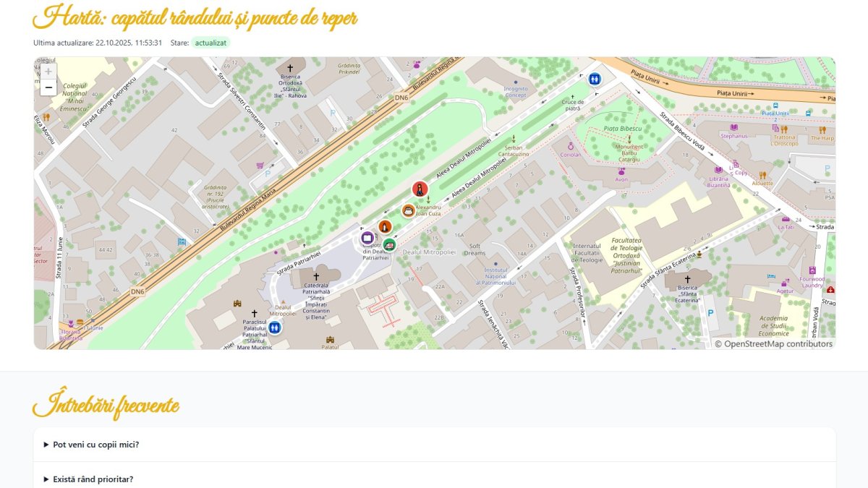868x488 pixels.
Task: Click the "actualizat" status badge
Action: [x=210, y=43]
